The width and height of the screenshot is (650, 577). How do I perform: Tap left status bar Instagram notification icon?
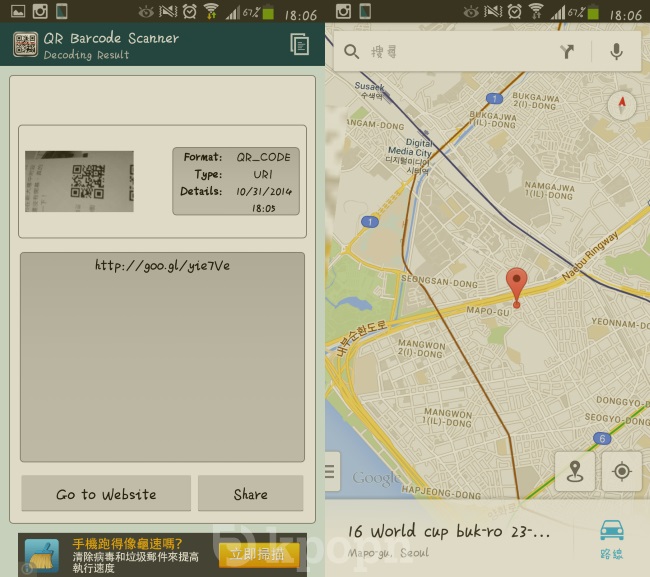pyautogui.click(x=40, y=11)
